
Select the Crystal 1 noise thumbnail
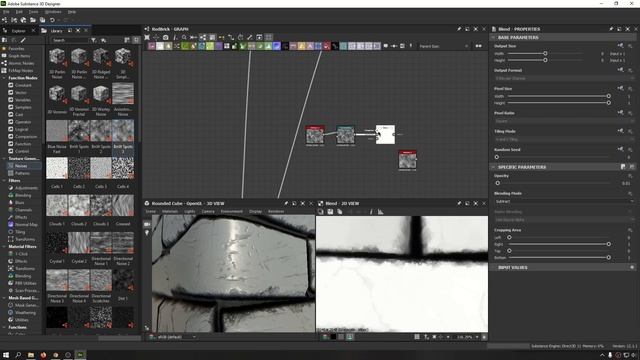pos(57,242)
